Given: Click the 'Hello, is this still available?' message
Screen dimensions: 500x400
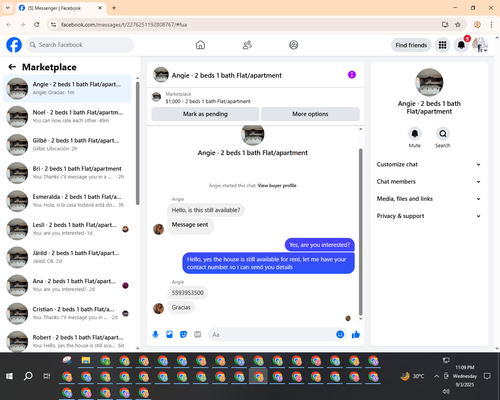Looking at the screenshot, I should (x=206, y=210).
